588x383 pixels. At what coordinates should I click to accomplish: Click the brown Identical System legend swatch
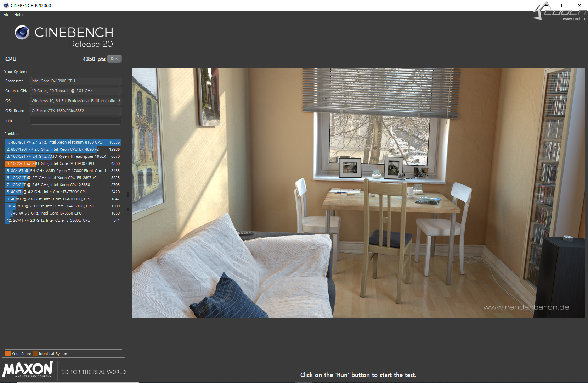click(35, 354)
